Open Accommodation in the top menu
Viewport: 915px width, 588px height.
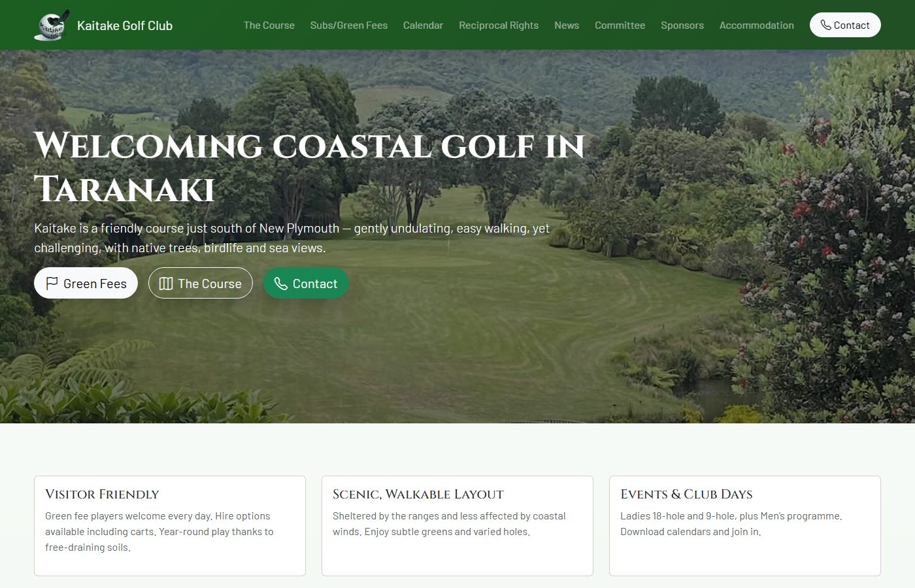pyautogui.click(x=757, y=25)
